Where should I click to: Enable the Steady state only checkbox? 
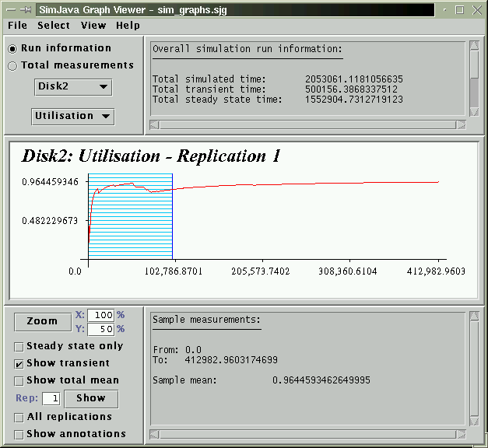pyautogui.click(x=19, y=346)
